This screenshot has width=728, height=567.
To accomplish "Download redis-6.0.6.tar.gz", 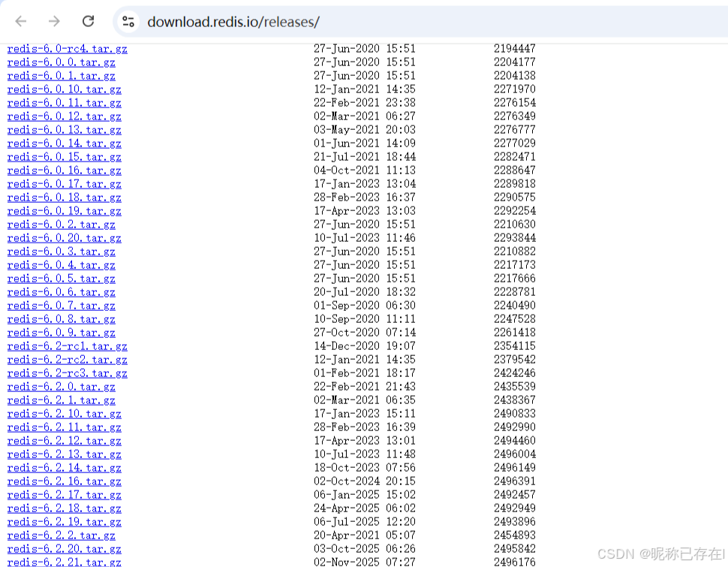I will 62,292.
